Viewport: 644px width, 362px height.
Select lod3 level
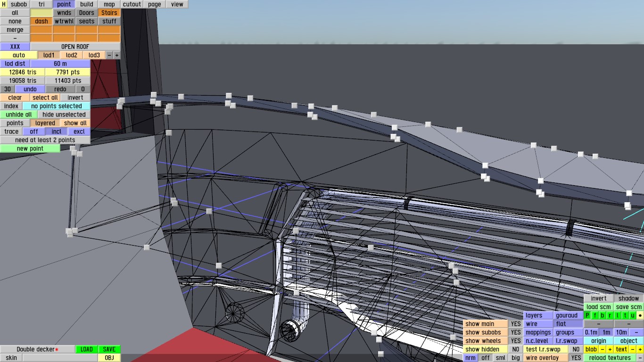click(94, 55)
